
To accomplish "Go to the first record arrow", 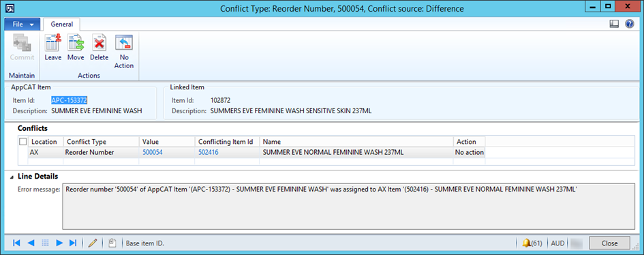I will point(16,243).
